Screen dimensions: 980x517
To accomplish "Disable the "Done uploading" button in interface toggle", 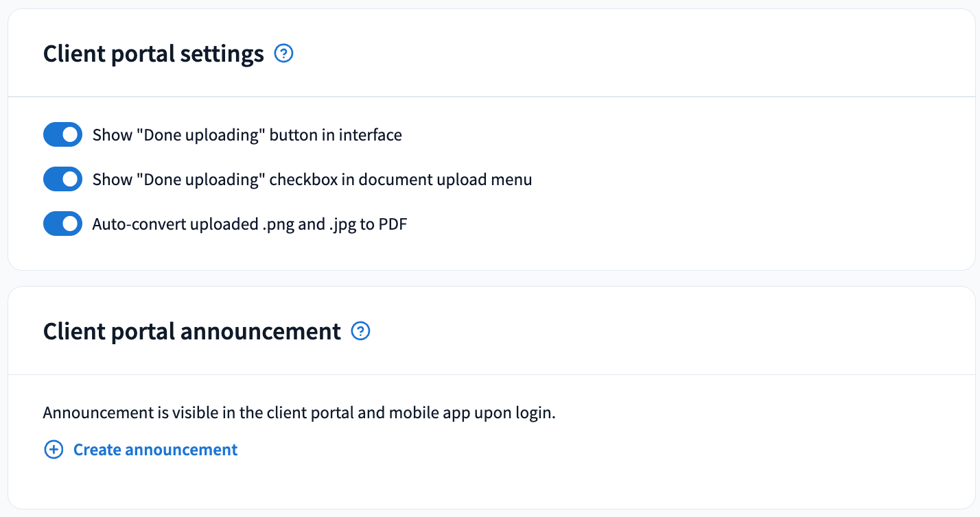I will coord(62,135).
